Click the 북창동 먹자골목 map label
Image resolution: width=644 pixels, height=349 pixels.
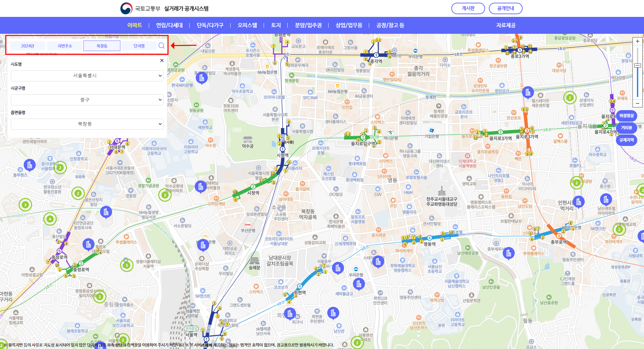308,214
